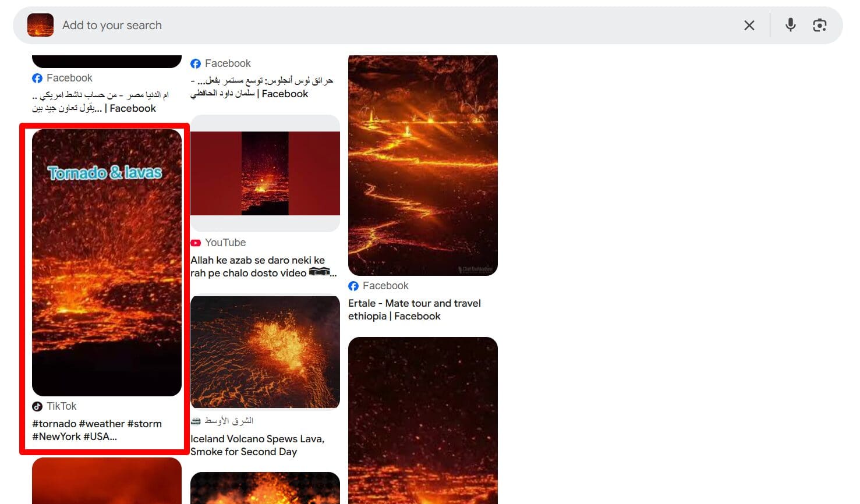Open the lava sparks image below Ertale
860x504 pixels.
(x=423, y=420)
